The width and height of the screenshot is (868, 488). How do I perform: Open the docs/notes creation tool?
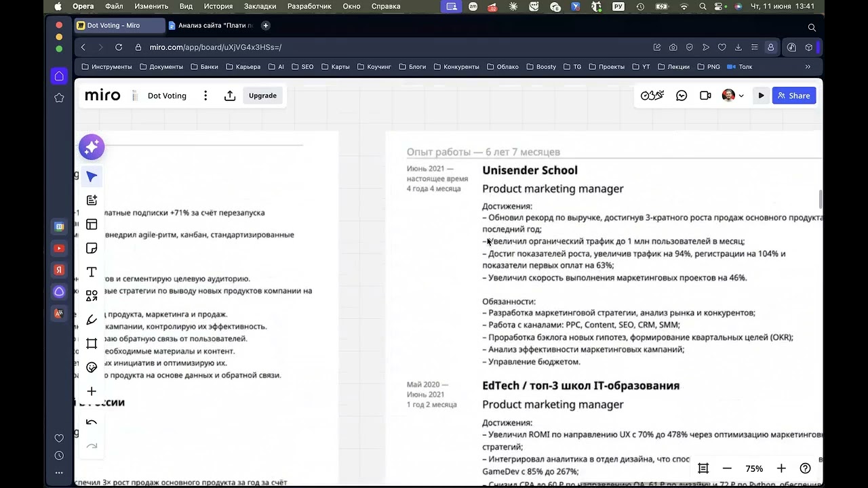coord(92,201)
